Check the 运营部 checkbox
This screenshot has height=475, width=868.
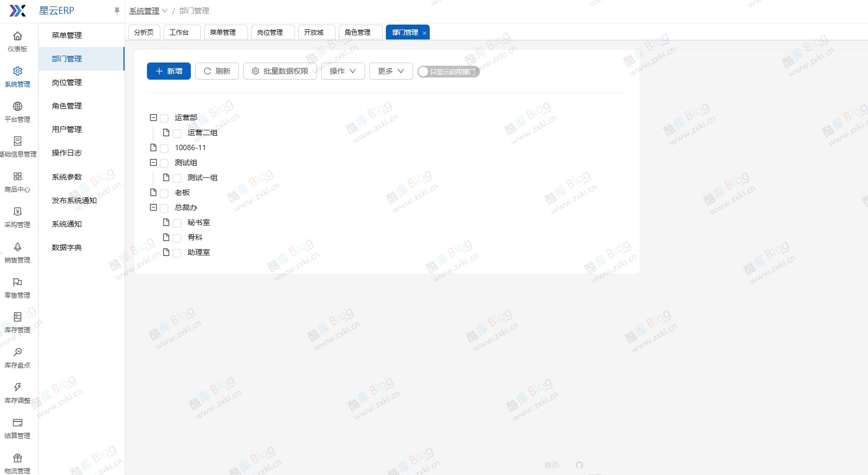(164, 118)
